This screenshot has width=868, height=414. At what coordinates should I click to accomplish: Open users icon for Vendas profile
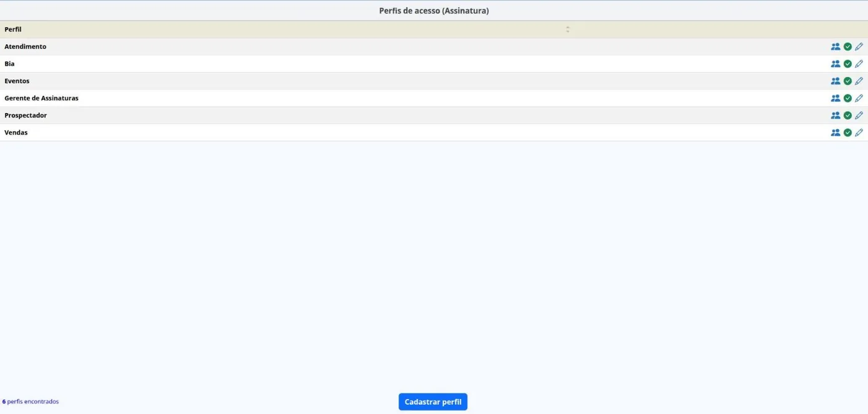(x=836, y=132)
